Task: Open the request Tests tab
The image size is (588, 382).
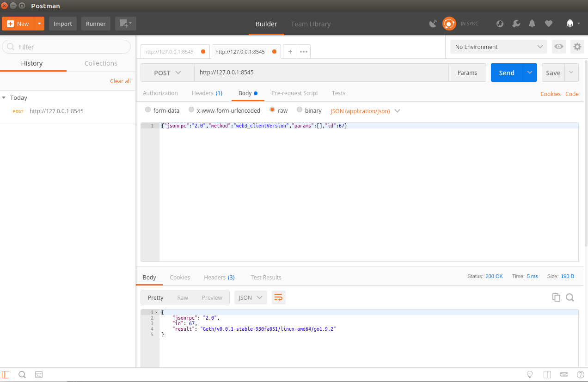Action: (338, 93)
